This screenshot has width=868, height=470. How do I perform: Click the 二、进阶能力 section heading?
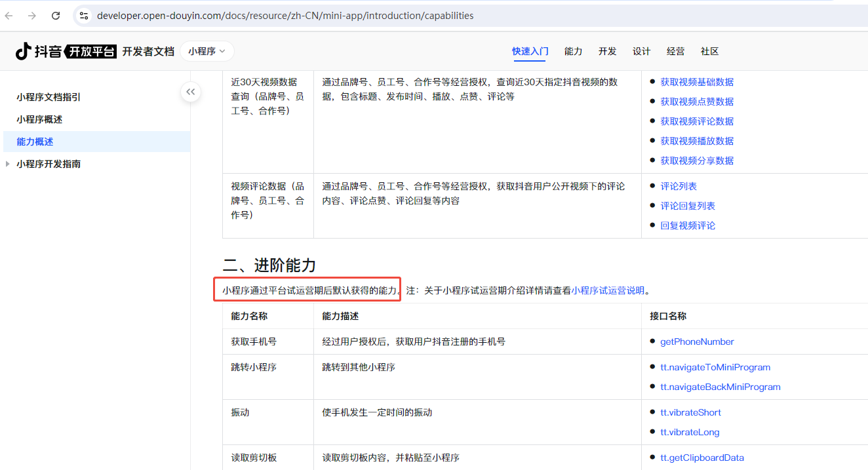[x=269, y=265]
